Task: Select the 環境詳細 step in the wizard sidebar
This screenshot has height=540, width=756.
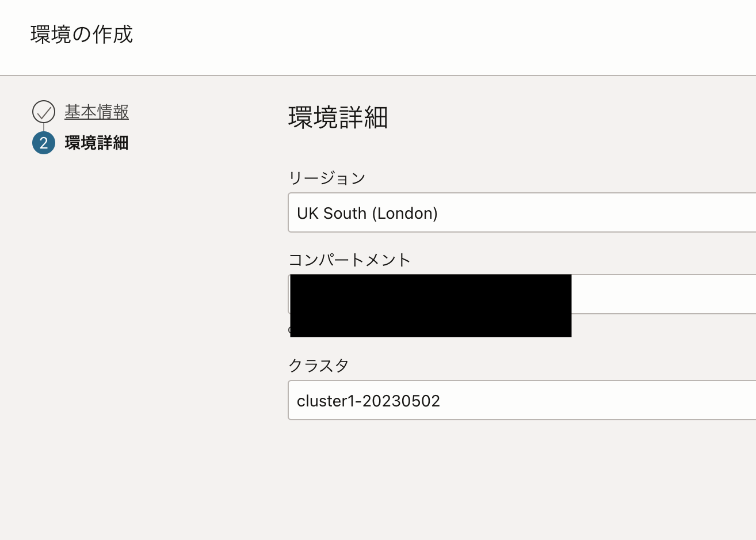Action: pyautogui.click(x=97, y=143)
